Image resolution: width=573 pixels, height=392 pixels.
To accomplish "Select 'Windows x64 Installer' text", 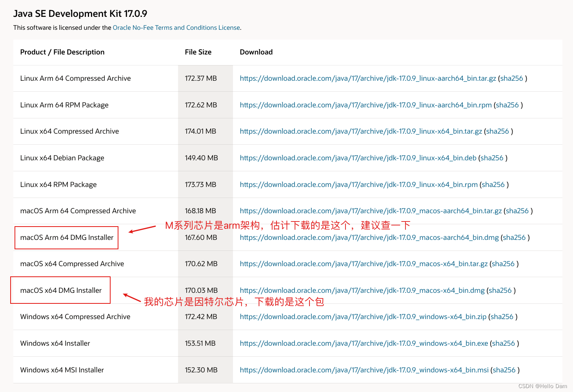I will (55, 343).
